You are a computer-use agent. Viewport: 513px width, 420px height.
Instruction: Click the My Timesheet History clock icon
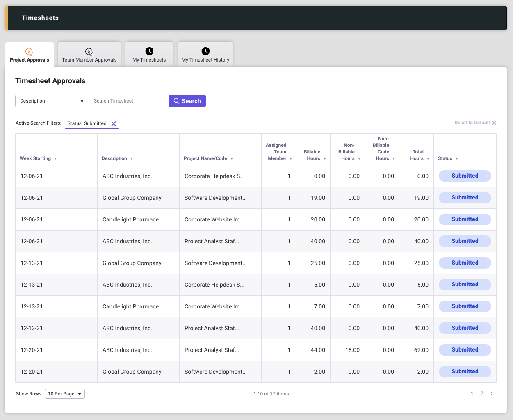point(205,51)
